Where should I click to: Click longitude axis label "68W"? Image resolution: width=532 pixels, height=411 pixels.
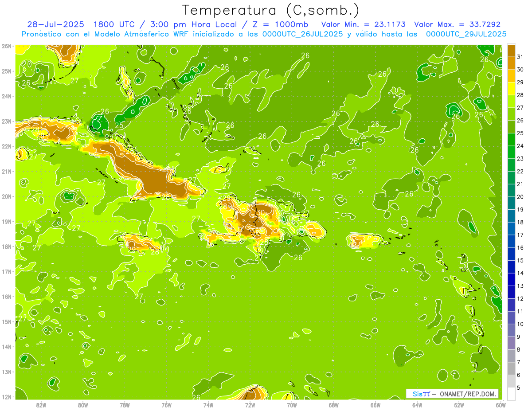point(333,405)
